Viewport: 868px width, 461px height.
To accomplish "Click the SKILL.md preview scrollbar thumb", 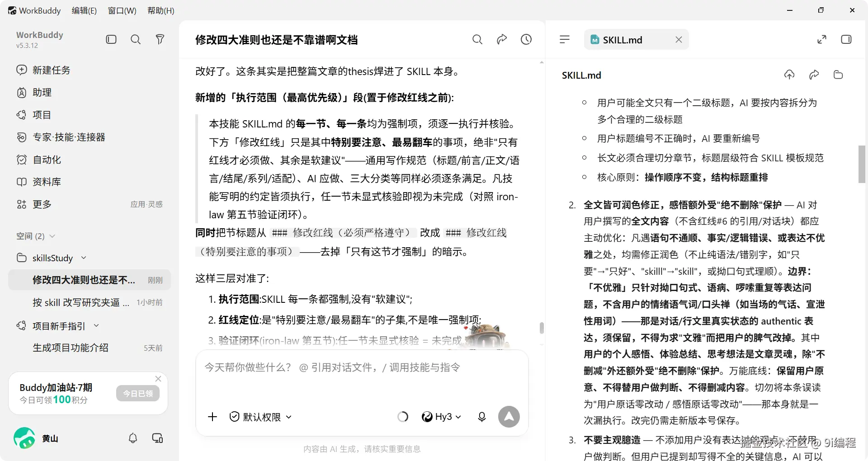I will pyautogui.click(x=862, y=164).
